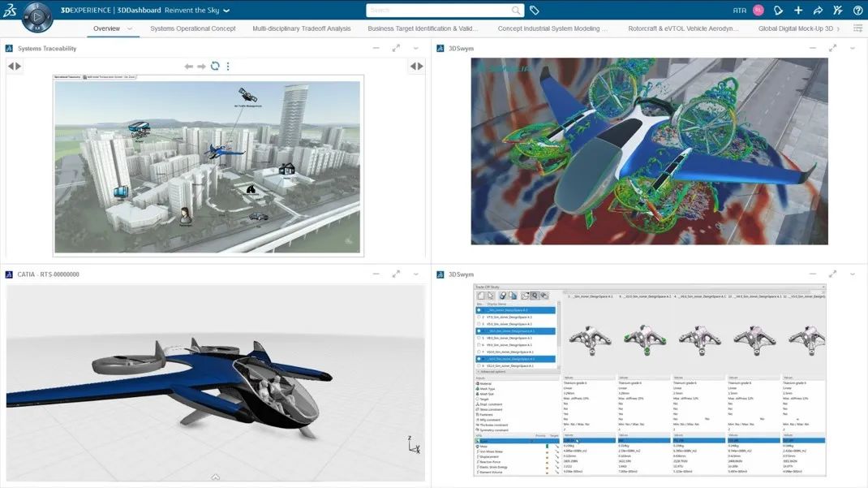Click the share arrow icon in top bar
The image size is (868, 488).
click(x=818, y=11)
